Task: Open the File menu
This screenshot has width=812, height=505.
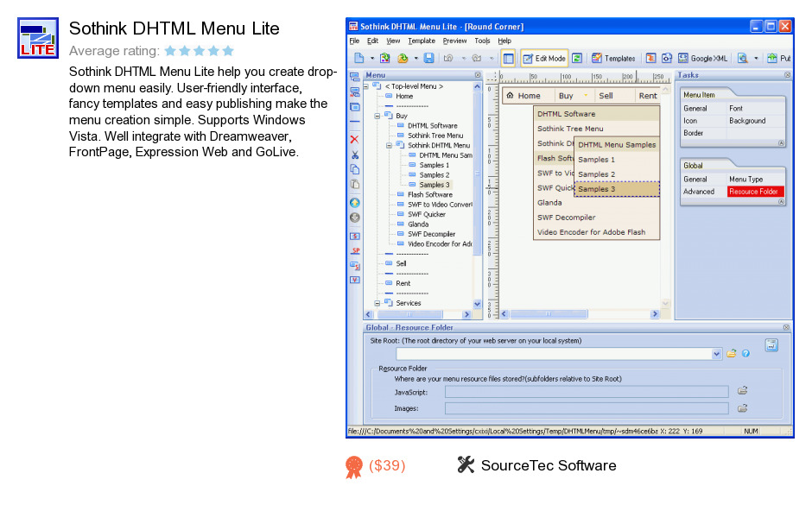Action: (354, 41)
